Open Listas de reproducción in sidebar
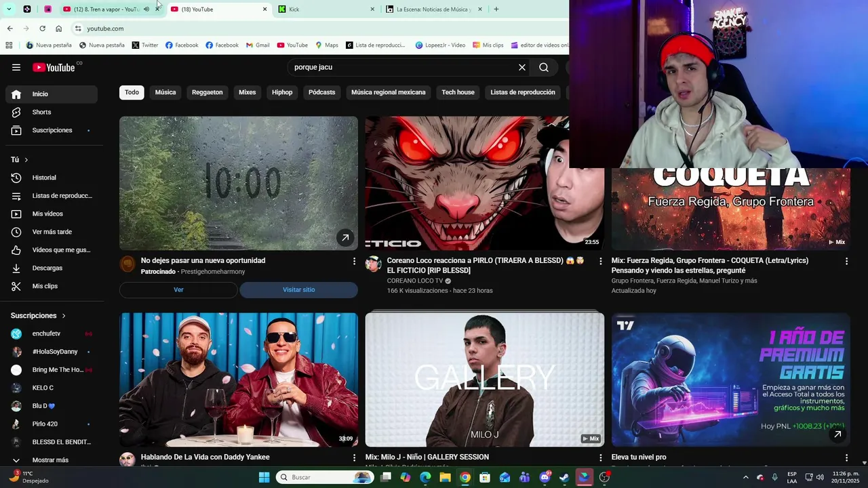 (x=52, y=196)
